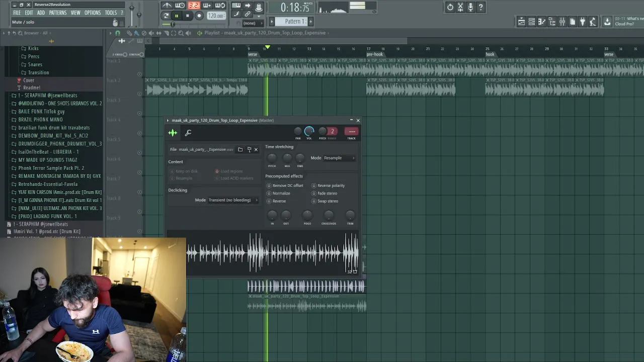Open the help question mark icon
644x362 pixels.
[x=481, y=7]
